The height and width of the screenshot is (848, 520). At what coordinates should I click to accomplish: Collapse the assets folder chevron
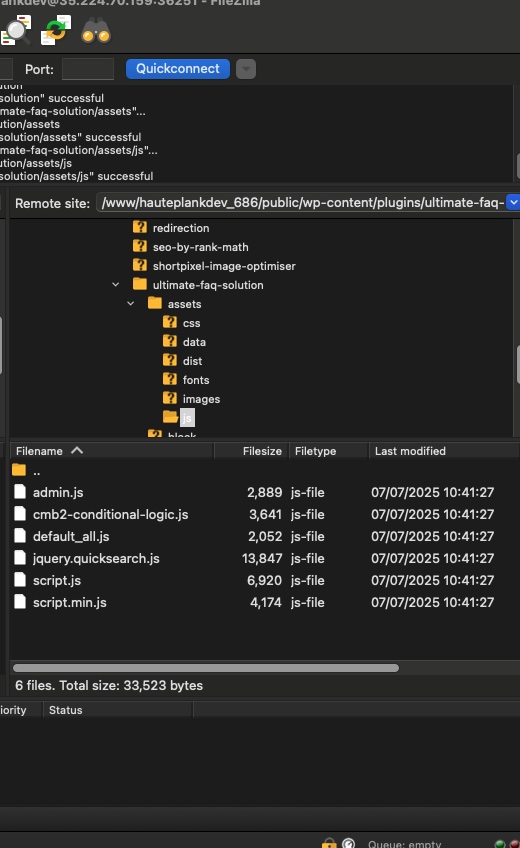pos(130,303)
